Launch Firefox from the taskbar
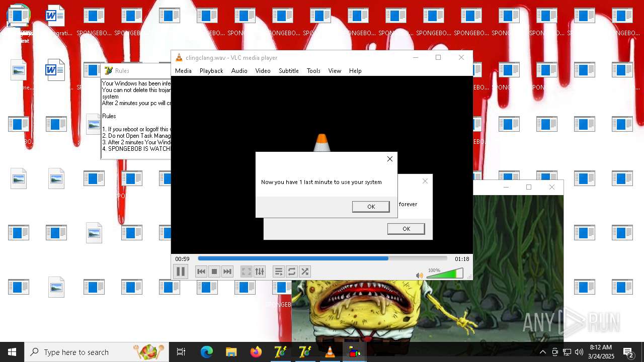 point(256,352)
